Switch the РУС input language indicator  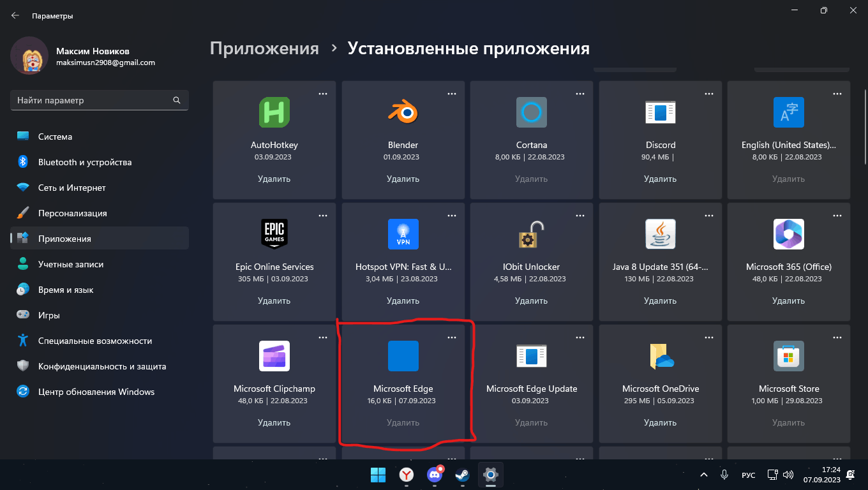coord(749,475)
